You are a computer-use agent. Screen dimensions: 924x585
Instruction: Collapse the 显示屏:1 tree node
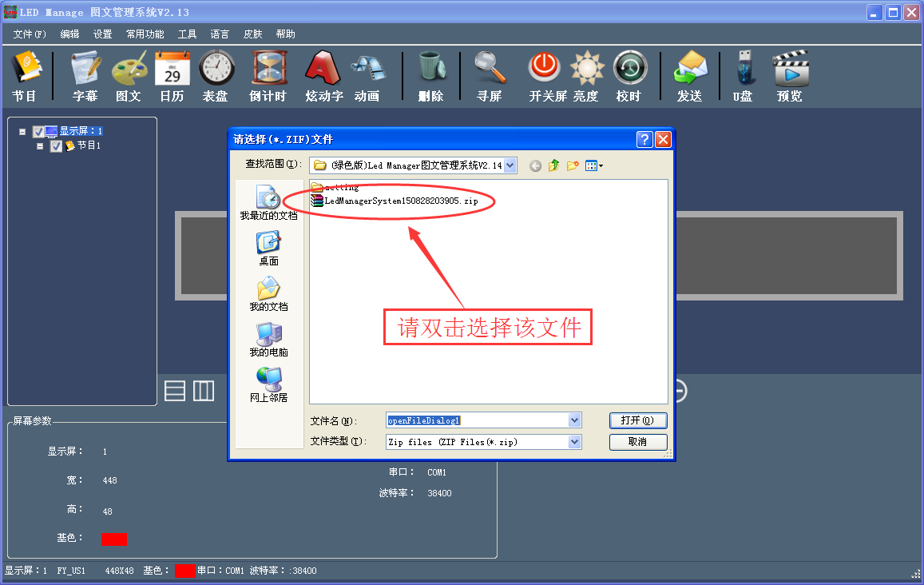tap(23, 132)
